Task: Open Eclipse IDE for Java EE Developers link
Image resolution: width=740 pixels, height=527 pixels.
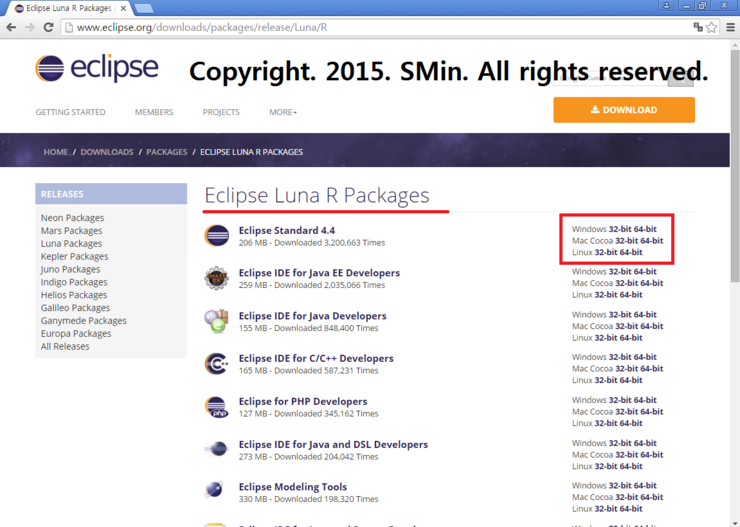Action: pos(319,273)
